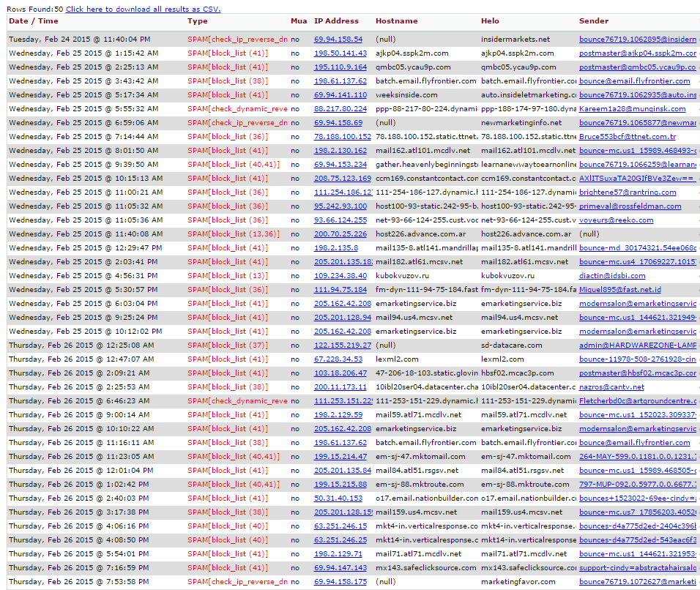Open IP address 88.217.80.224 link
The width and height of the screenshot is (700, 590).
tap(340, 109)
